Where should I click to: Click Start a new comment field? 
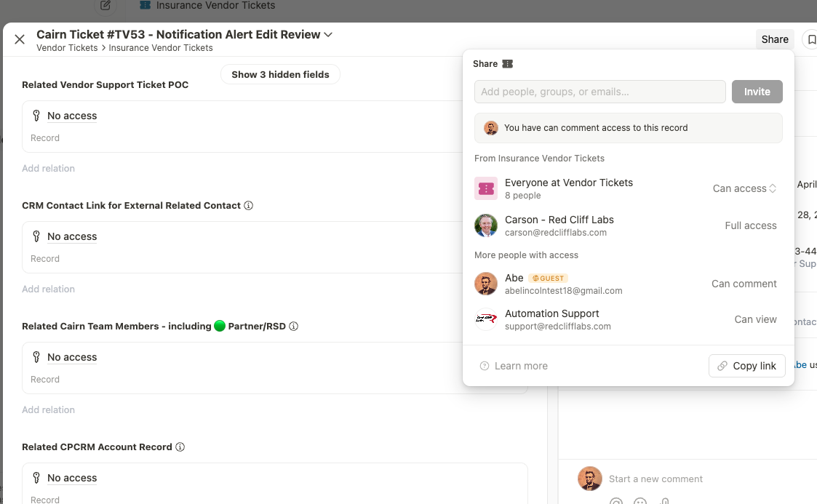(655, 479)
